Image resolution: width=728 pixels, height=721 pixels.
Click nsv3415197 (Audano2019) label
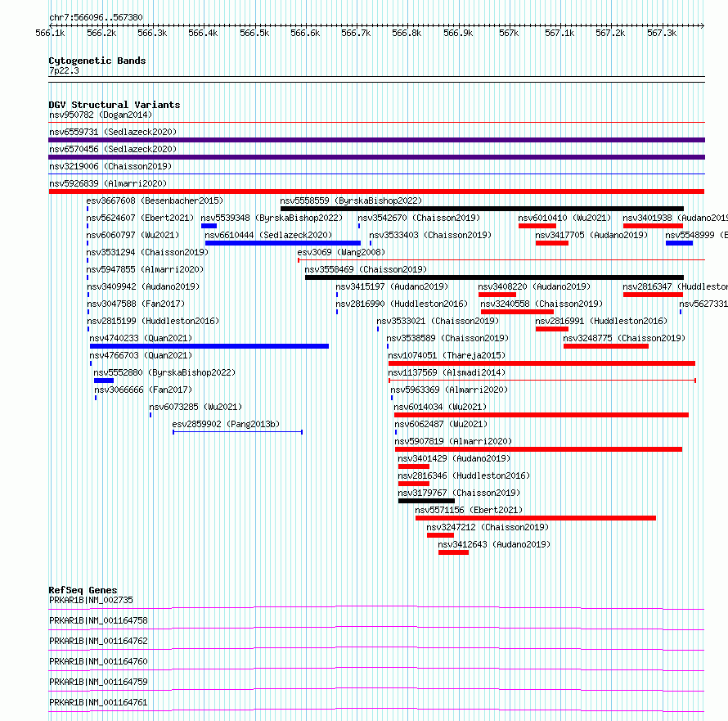(x=392, y=286)
